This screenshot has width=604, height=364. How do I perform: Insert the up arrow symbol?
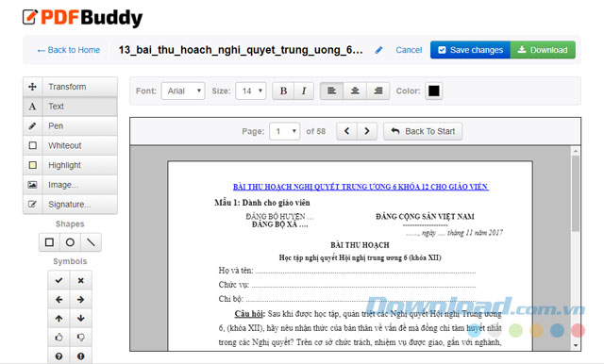(x=59, y=318)
